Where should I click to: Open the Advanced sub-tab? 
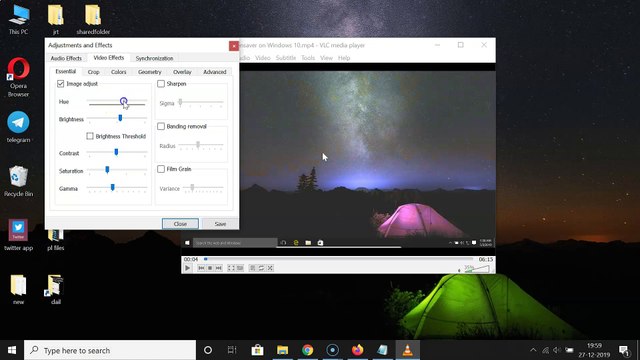pos(215,72)
